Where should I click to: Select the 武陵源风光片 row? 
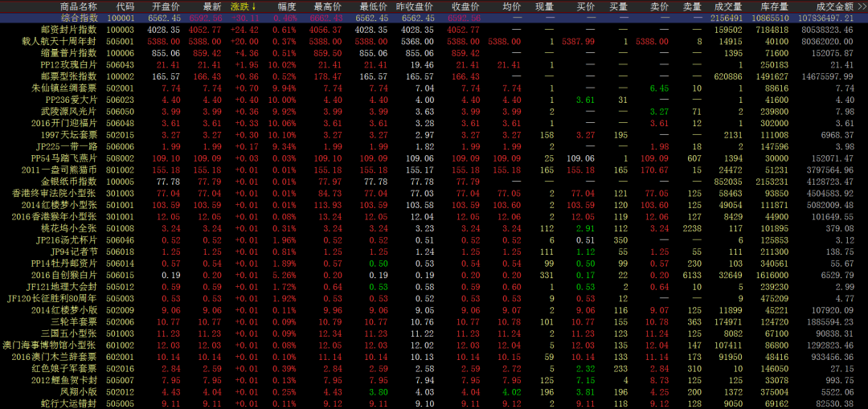434,111
